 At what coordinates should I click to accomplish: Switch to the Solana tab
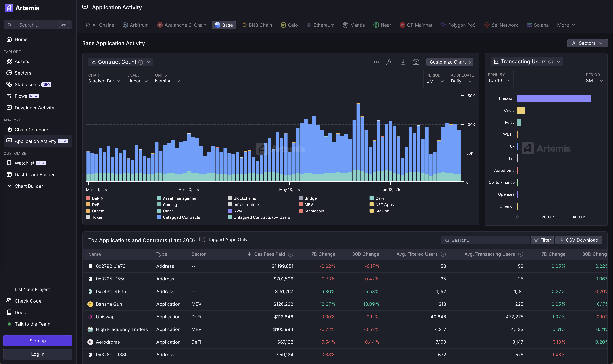click(x=537, y=25)
